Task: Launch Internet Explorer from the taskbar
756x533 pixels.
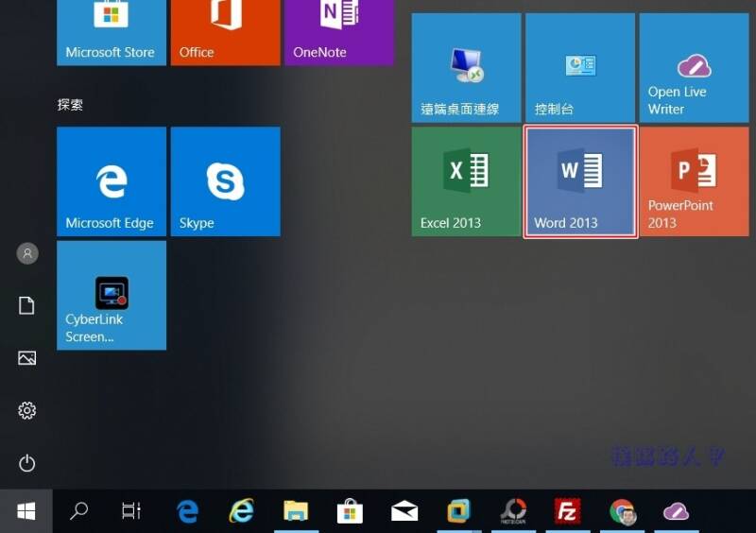Action: tap(241, 511)
